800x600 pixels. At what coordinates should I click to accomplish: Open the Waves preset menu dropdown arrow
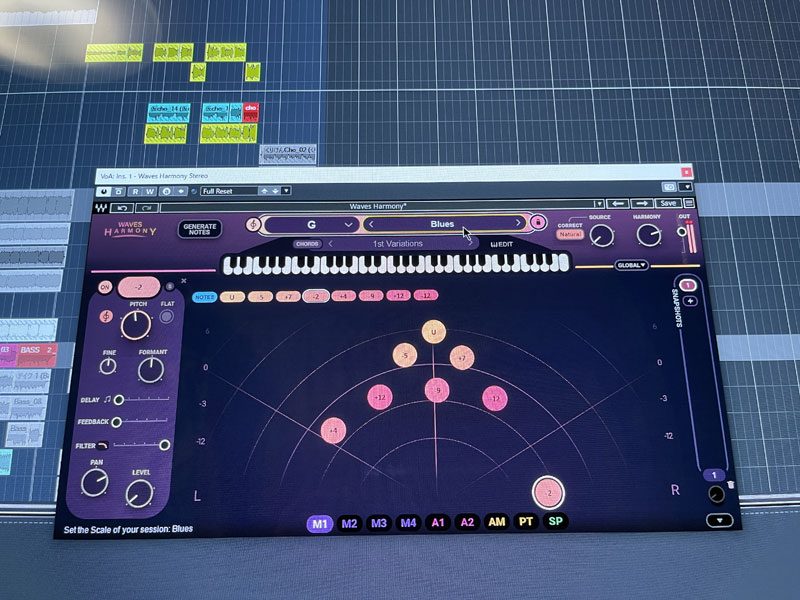click(598, 204)
